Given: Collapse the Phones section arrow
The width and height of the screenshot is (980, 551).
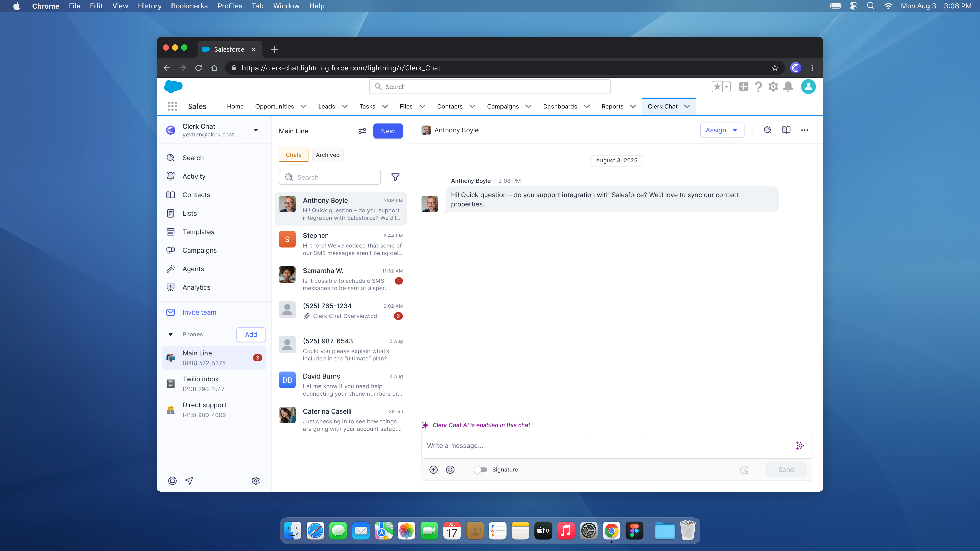Looking at the screenshot, I should (x=170, y=335).
